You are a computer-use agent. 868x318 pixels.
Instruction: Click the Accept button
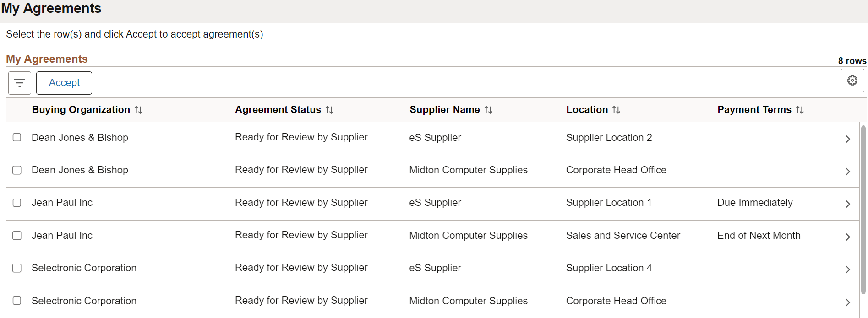pyautogui.click(x=64, y=83)
